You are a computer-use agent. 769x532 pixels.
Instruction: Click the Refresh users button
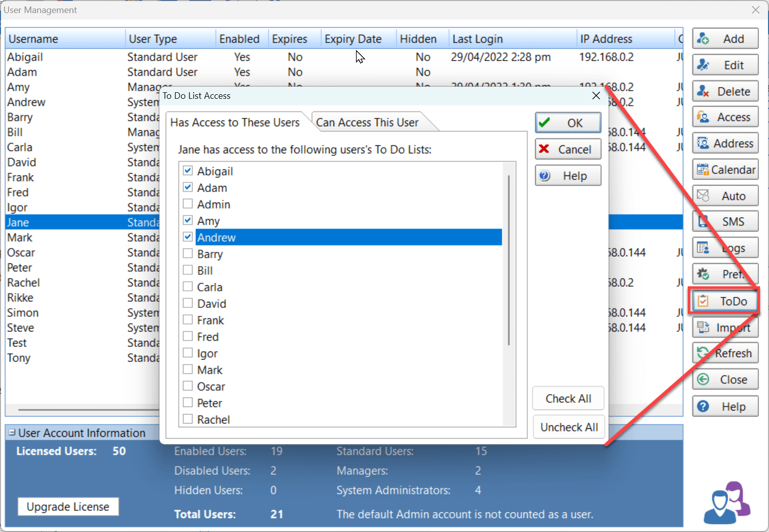[x=725, y=353]
